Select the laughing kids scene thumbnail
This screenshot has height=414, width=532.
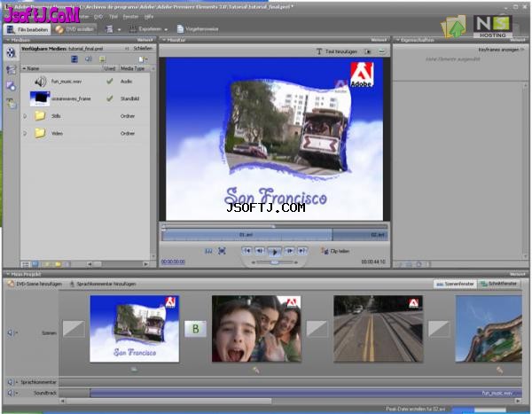click(x=256, y=329)
